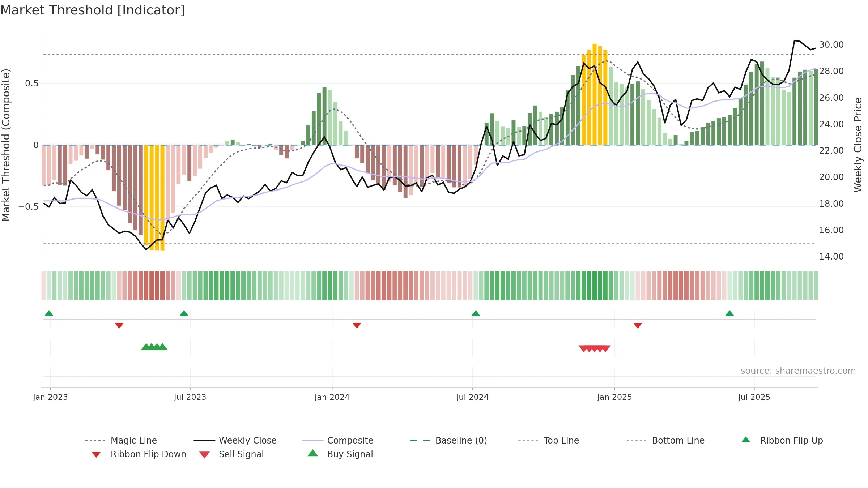Click the Market Threshold [Indicator] title

93,10
